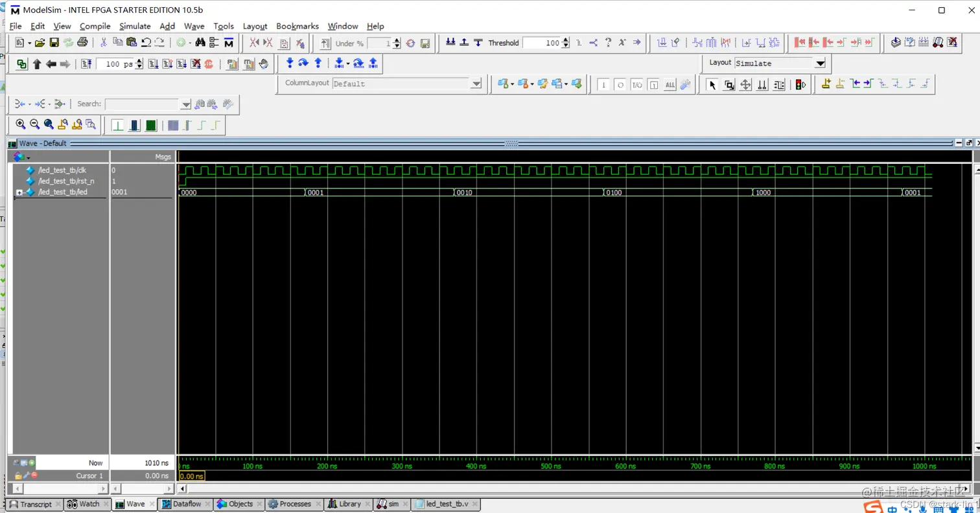980x513 pixels.
Task: Paste with the clipboard icon
Action: coord(132,43)
